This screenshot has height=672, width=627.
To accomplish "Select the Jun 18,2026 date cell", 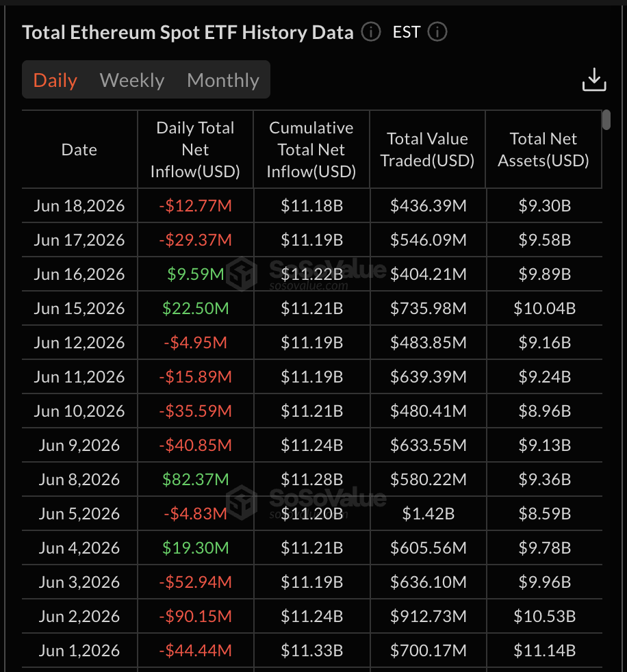I will click(x=79, y=206).
